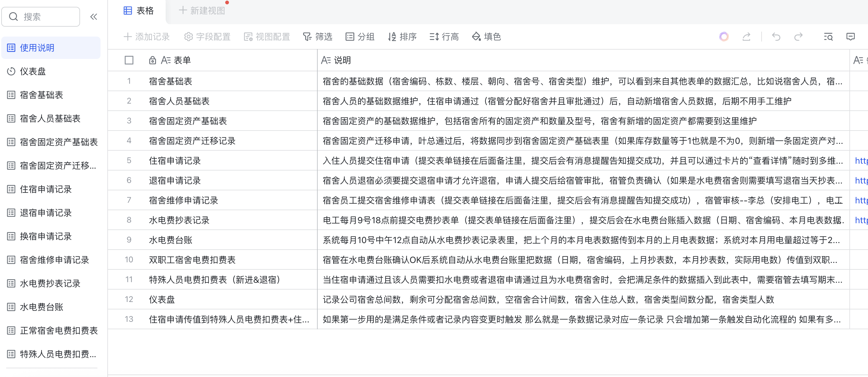
Task: Switch to the 表格 view tab
Action: click(x=139, y=11)
